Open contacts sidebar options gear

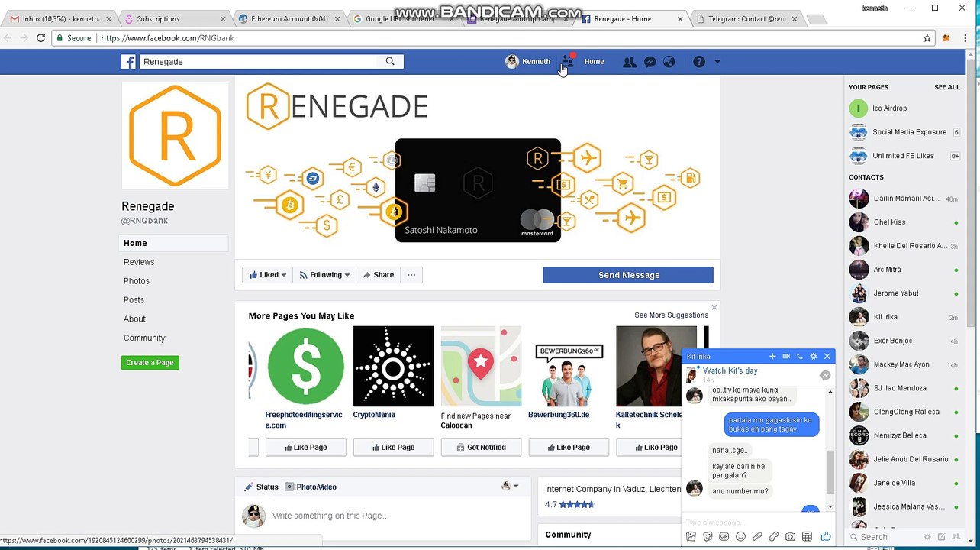927,537
